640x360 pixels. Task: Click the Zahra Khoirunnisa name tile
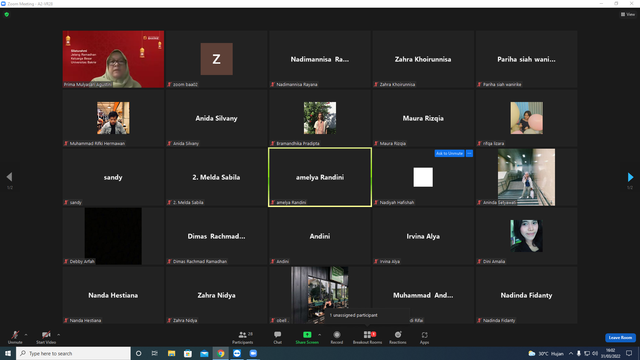click(x=423, y=59)
